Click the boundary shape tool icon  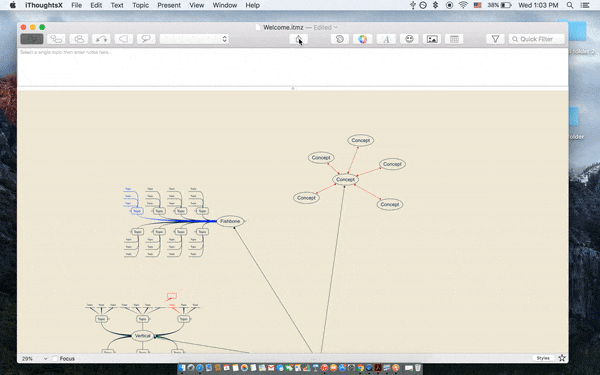click(x=124, y=39)
